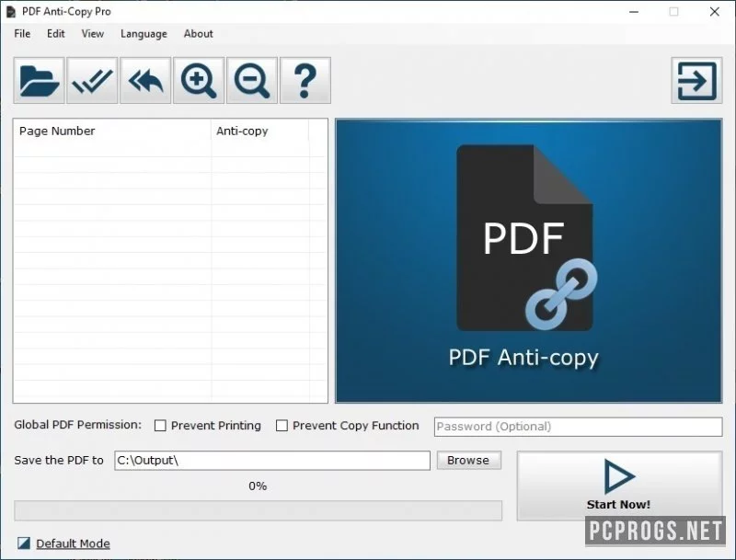This screenshot has height=560, width=736.
Task: Open the File menu
Action: click(x=22, y=34)
